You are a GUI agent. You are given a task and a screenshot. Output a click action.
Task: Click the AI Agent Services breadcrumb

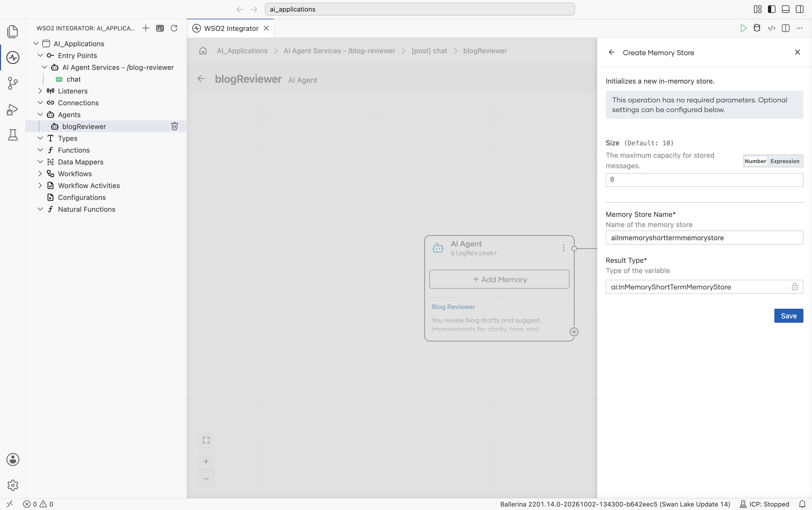click(x=339, y=51)
